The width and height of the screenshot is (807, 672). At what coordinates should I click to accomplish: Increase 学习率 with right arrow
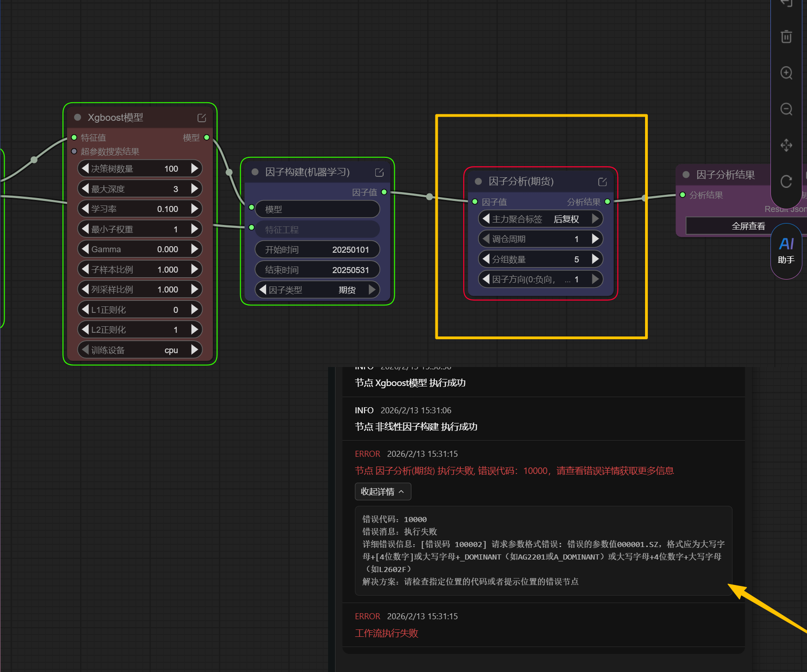point(195,209)
